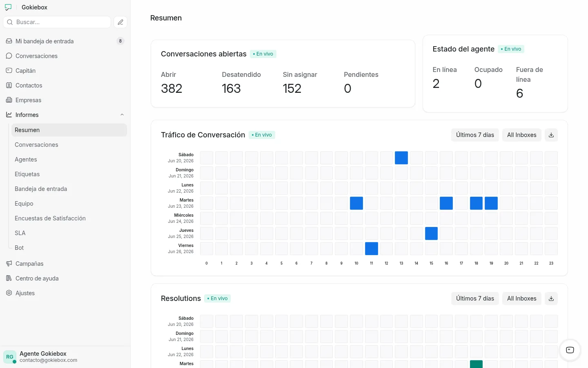Image resolution: width=588 pixels, height=368 pixels.
Task: Open Campañas in the sidebar
Action: pyautogui.click(x=65, y=264)
